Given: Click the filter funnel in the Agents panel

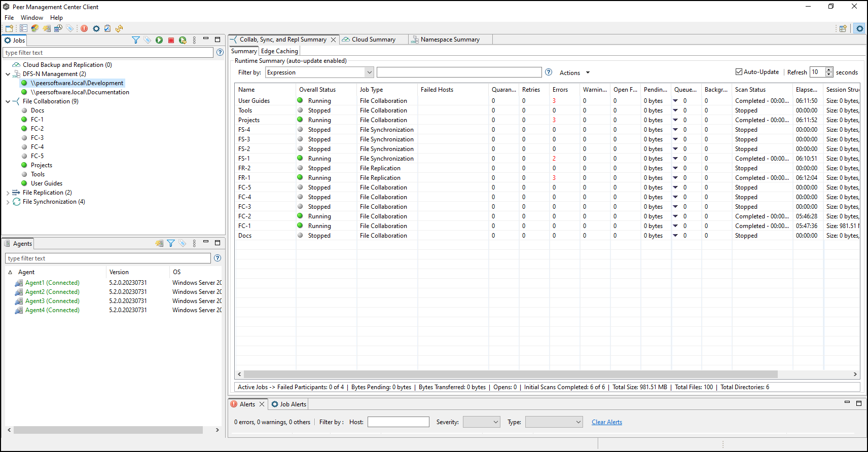Looking at the screenshot, I should click(x=171, y=244).
